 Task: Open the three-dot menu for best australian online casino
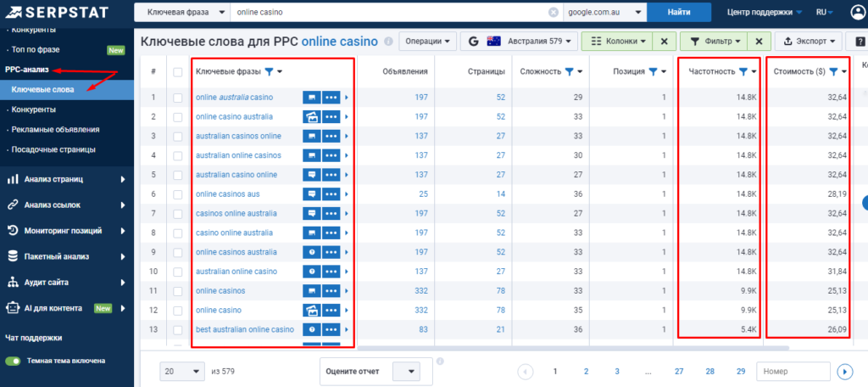[x=331, y=329]
